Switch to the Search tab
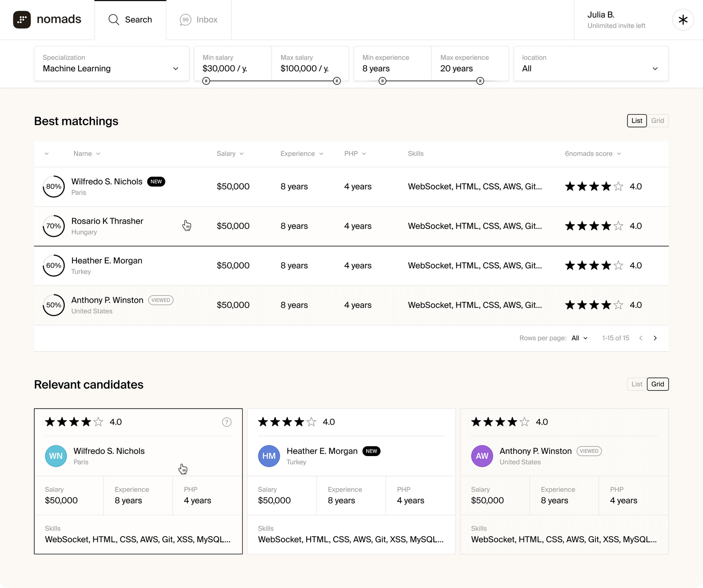This screenshot has width=703, height=588. pos(130,20)
